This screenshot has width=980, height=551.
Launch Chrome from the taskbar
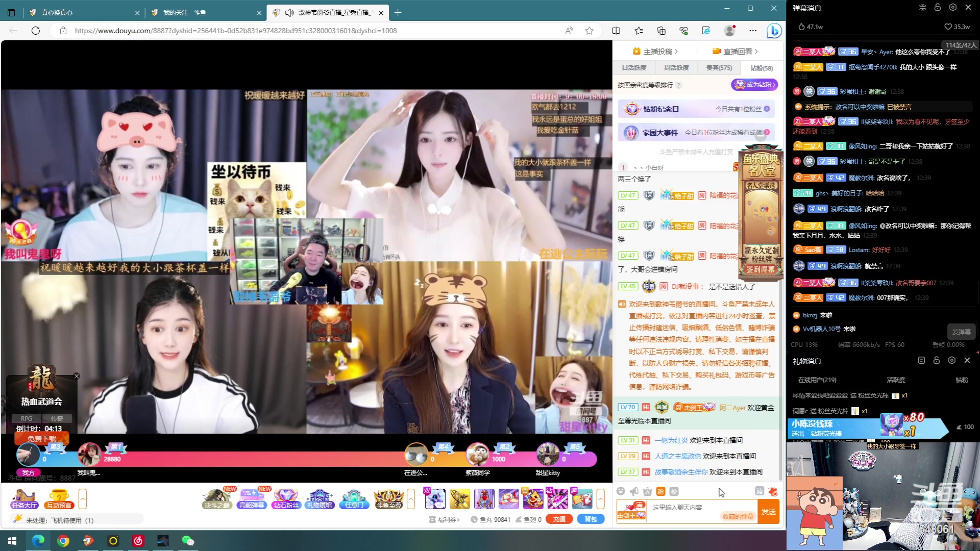coord(63,541)
